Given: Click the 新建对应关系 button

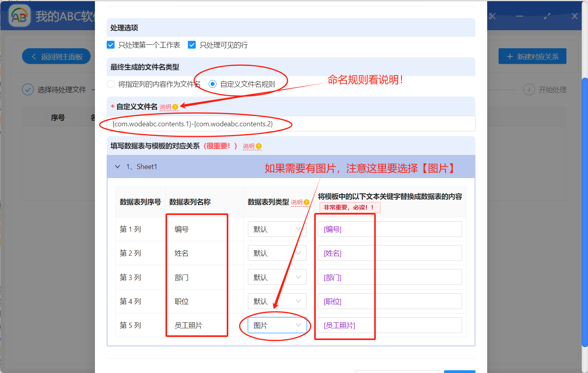Looking at the screenshot, I should (532, 56).
